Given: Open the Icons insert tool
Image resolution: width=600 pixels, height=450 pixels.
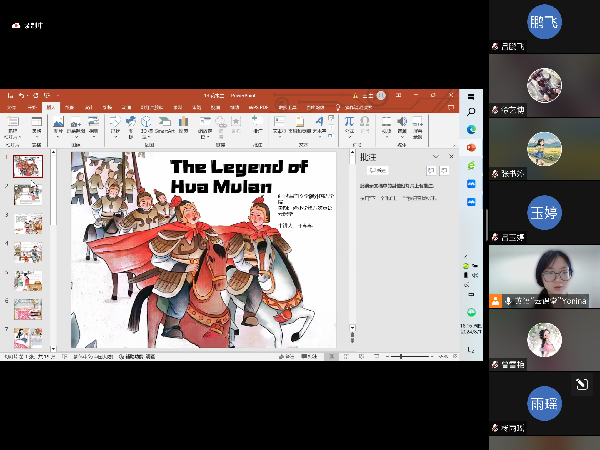Looking at the screenshot, I should click(x=130, y=127).
